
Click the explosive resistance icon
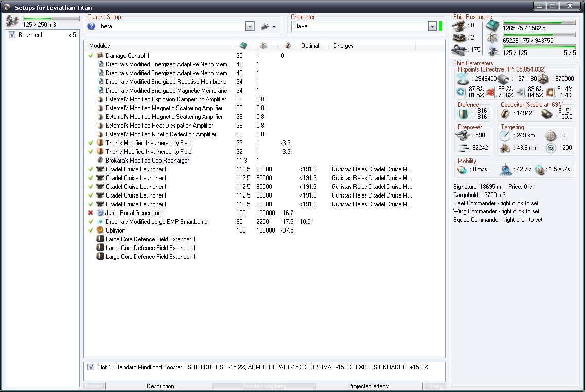click(x=551, y=92)
